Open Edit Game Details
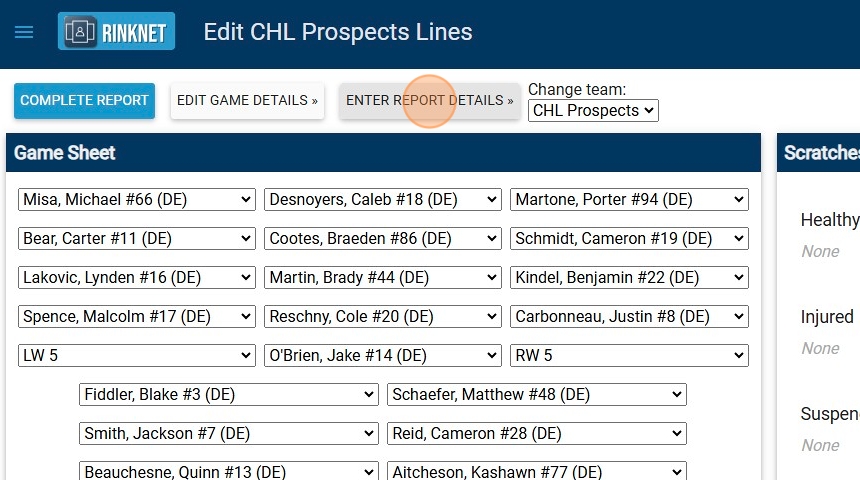The height and width of the screenshot is (480, 860). [x=247, y=101]
